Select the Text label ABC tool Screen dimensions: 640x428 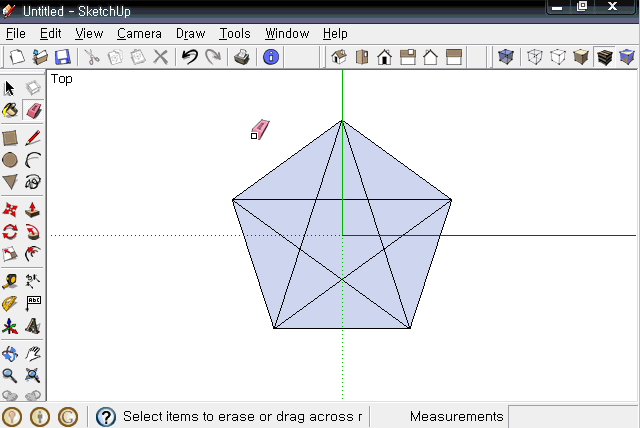coord(33,304)
